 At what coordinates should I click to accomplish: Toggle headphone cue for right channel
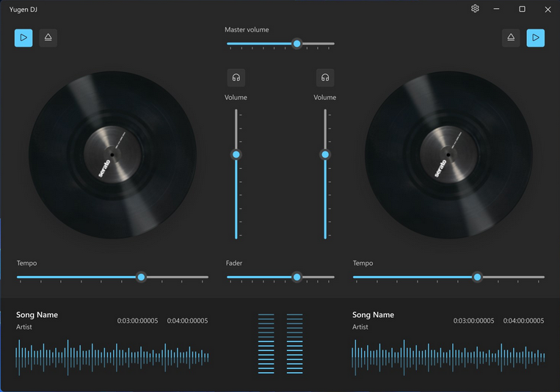(x=325, y=78)
